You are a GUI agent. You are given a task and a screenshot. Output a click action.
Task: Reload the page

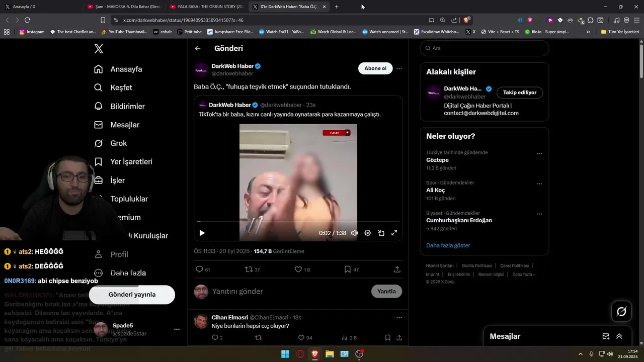[x=27, y=20]
